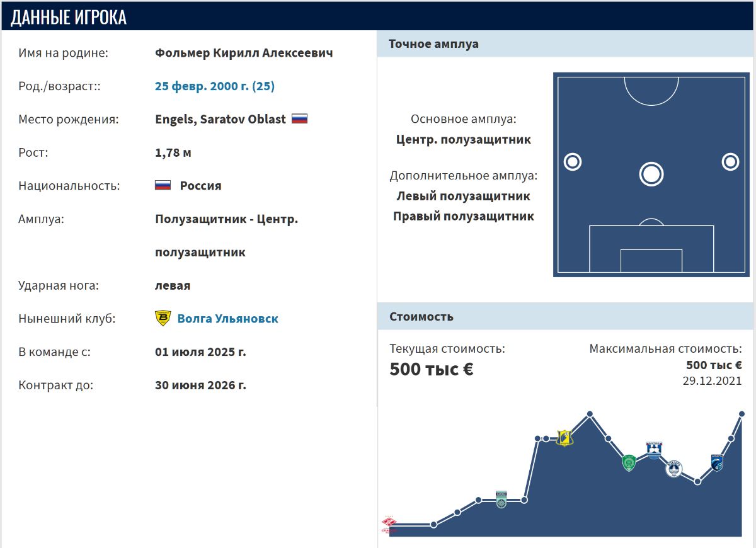Viewport: 756px width, 548px height.
Task: Click the red Spartak logo at chart start
Action: (x=389, y=524)
